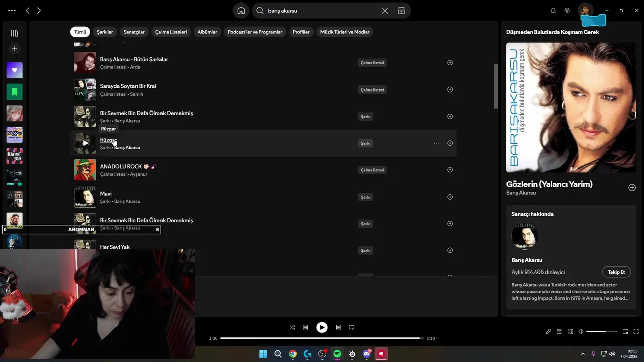The width and height of the screenshot is (644, 362).
Task: Open Discord from the taskbar
Action: click(367, 354)
